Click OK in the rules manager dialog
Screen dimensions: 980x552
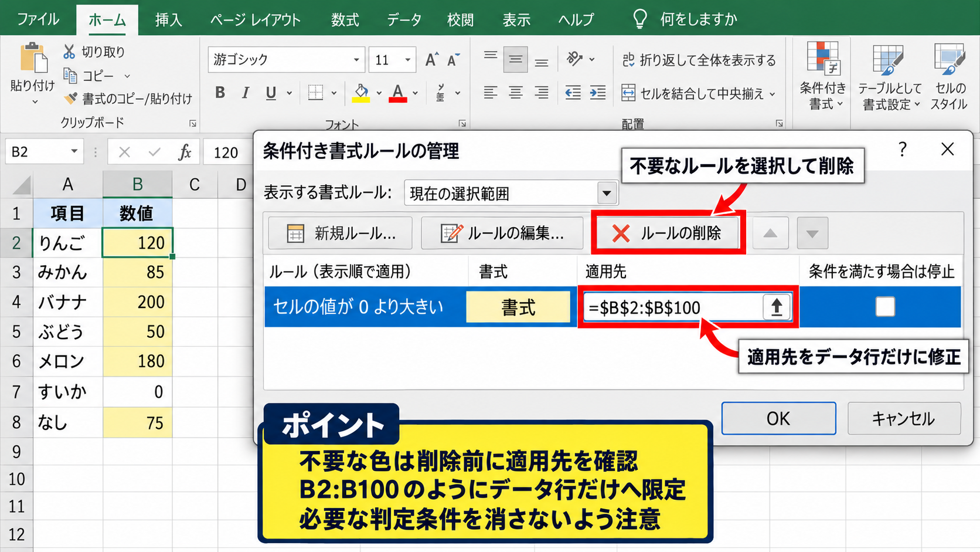tap(778, 418)
